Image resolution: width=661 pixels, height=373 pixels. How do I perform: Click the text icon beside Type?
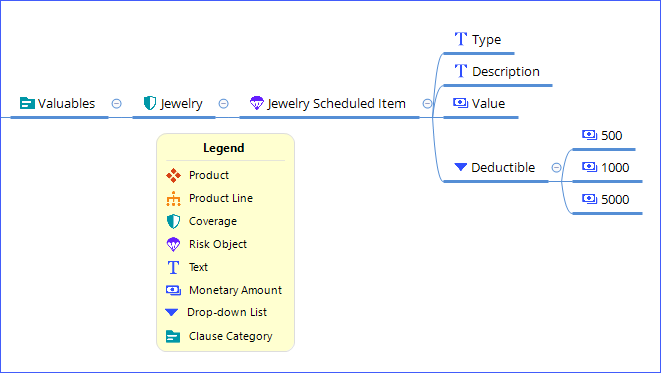point(461,39)
